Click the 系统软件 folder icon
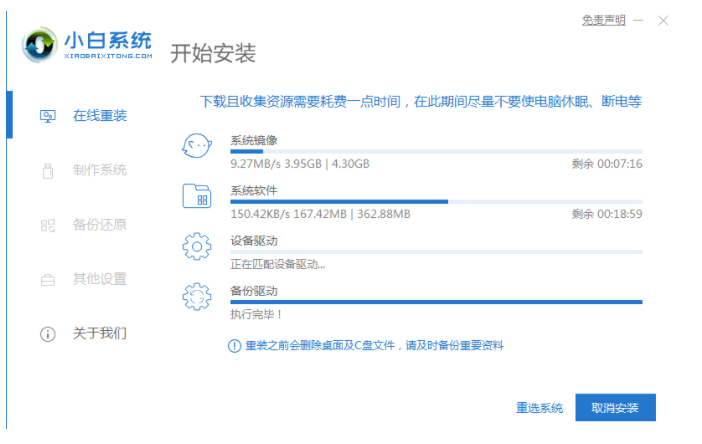 196,196
